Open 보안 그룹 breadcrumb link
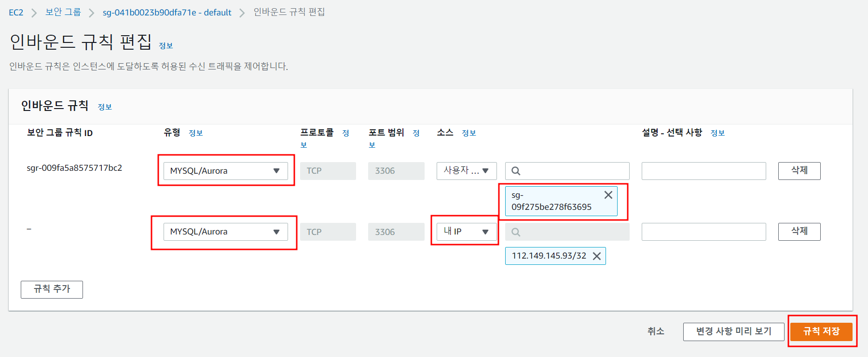The width and height of the screenshot is (868, 357). pyautogui.click(x=63, y=13)
